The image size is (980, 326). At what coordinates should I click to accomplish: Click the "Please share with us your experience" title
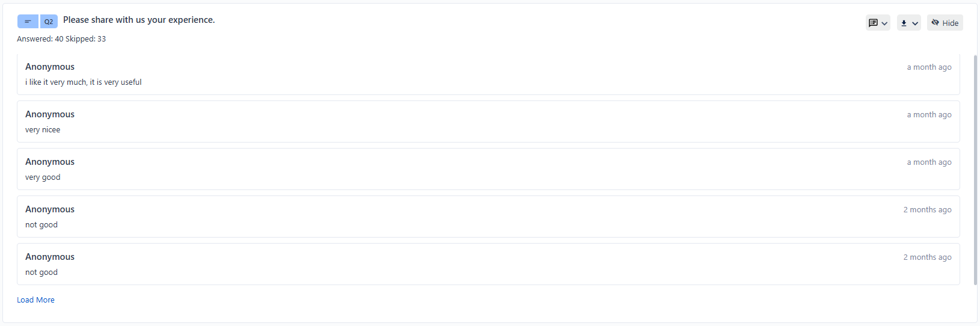point(139,20)
